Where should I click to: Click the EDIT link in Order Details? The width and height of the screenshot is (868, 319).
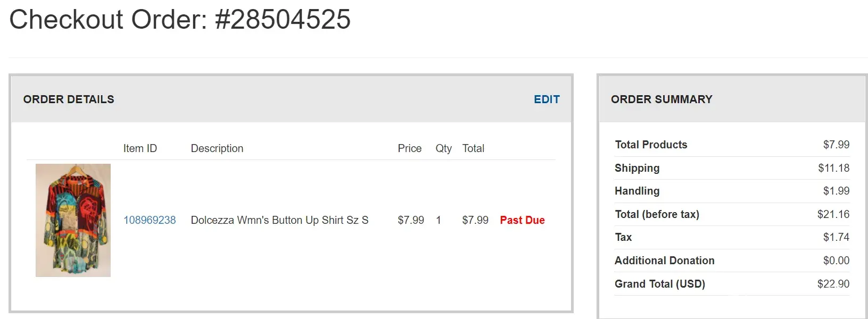pos(547,99)
